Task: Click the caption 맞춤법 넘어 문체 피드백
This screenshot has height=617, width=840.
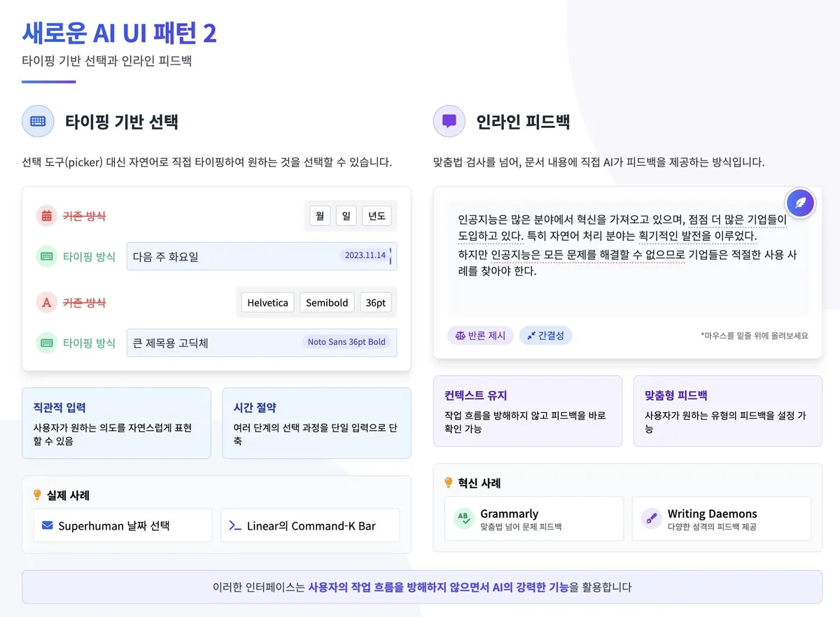Action: [521, 527]
